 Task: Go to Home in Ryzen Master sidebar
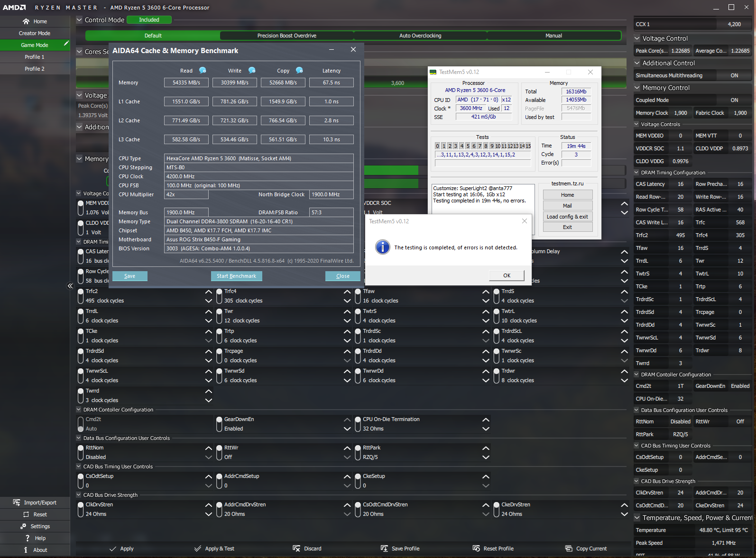[35, 21]
